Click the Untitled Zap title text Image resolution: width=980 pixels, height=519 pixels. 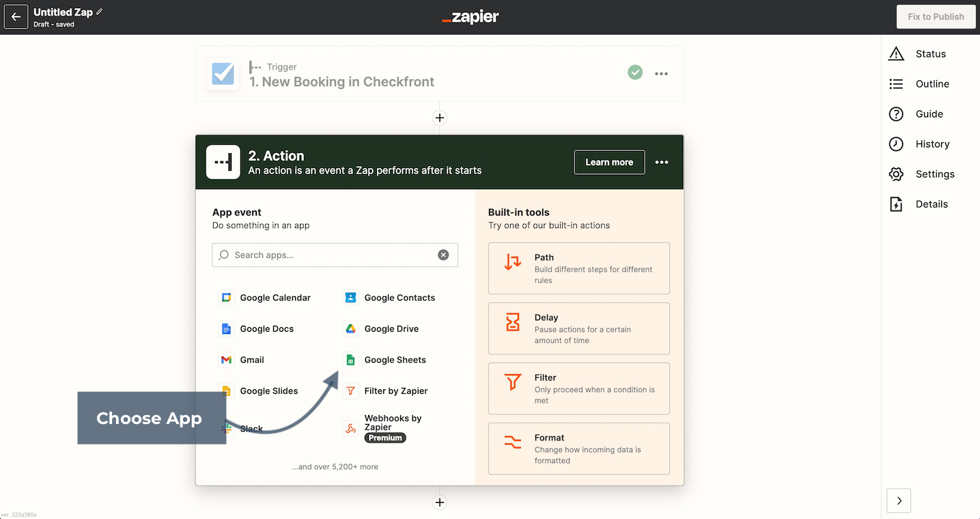63,12
